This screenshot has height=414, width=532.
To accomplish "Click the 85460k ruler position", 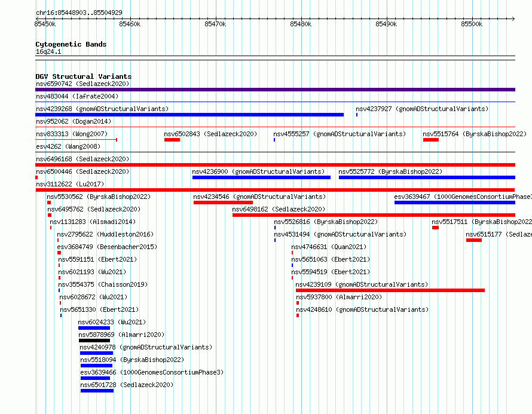I will tap(130, 24).
